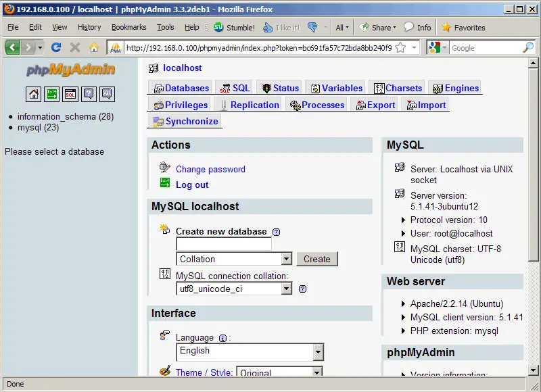Click the PMA site icon in address bar

click(116, 47)
